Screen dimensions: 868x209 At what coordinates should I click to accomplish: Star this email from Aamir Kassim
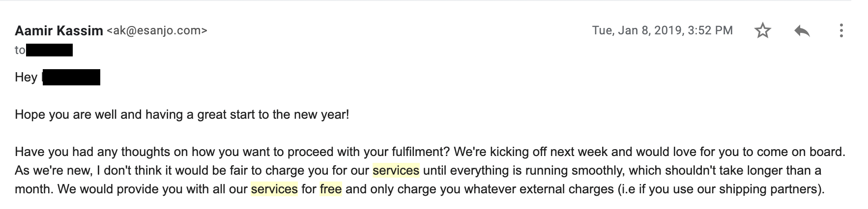[x=762, y=31]
